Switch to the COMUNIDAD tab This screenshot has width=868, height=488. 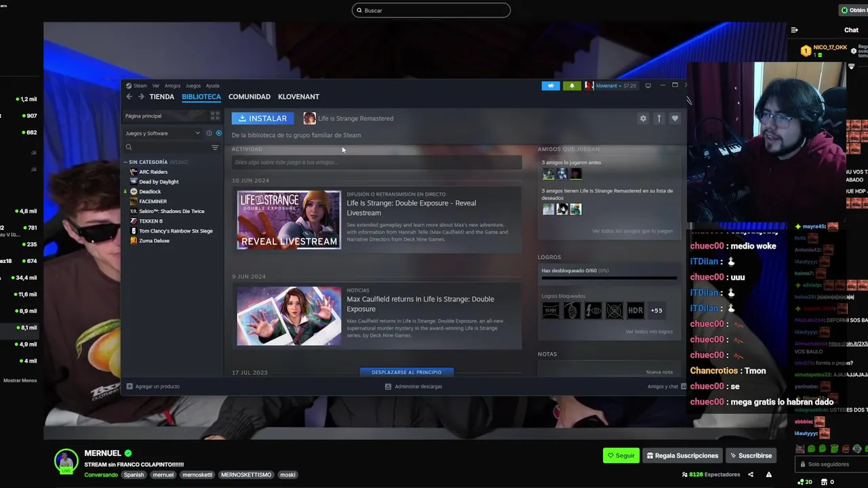click(x=250, y=97)
